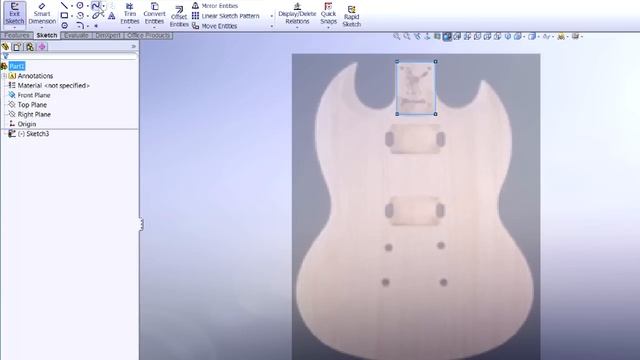Switch to the Evaluate tab

(x=76, y=36)
